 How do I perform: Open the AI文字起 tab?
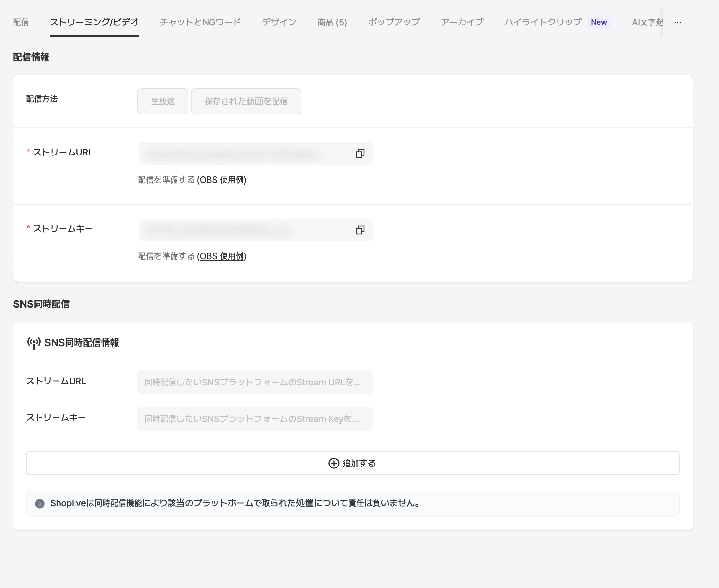tap(647, 22)
